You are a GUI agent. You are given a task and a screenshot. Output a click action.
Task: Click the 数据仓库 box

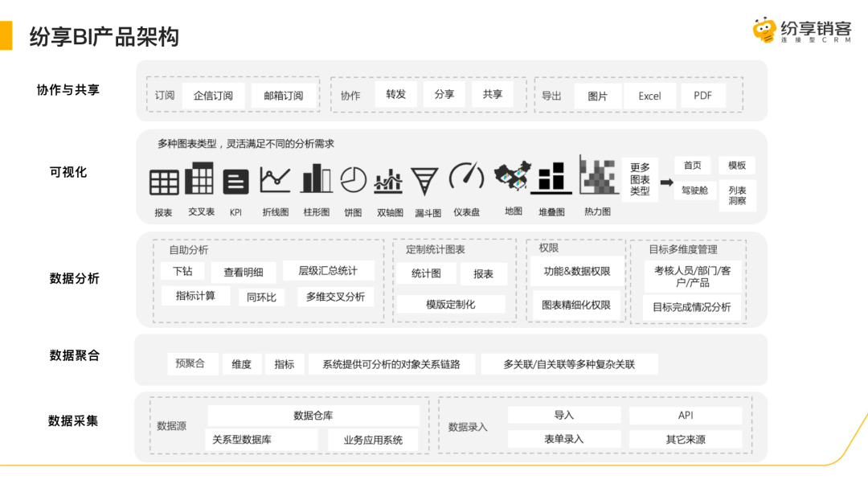click(313, 416)
